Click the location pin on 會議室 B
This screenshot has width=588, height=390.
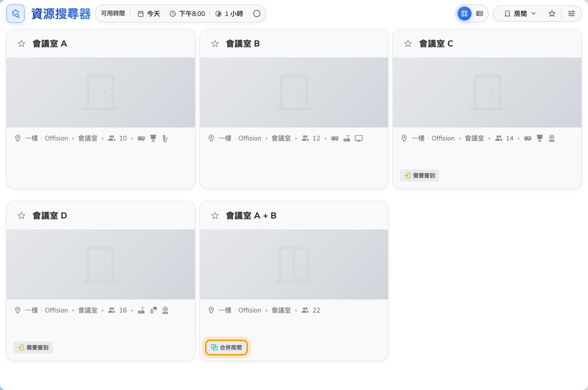tap(211, 138)
